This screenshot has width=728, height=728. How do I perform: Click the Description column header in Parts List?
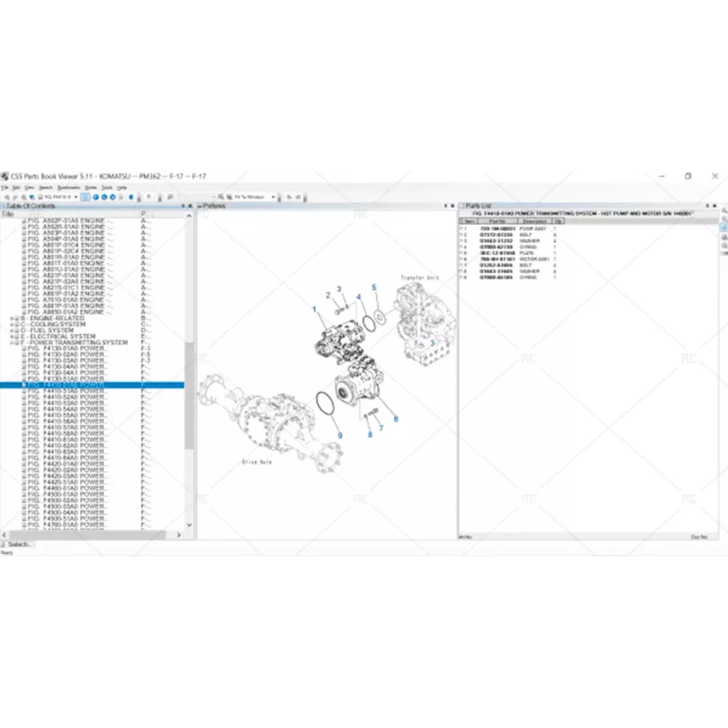click(534, 221)
